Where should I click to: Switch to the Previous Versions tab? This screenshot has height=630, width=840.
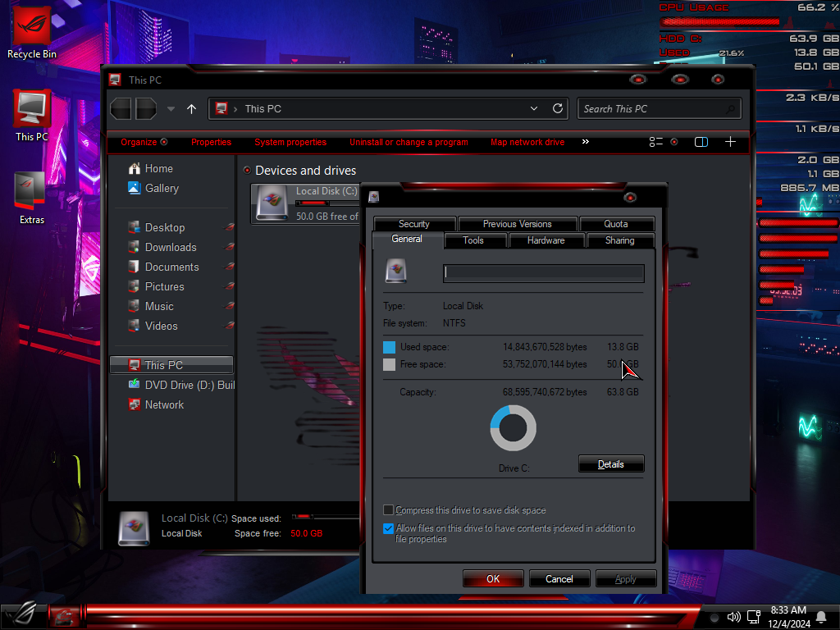click(x=518, y=224)
